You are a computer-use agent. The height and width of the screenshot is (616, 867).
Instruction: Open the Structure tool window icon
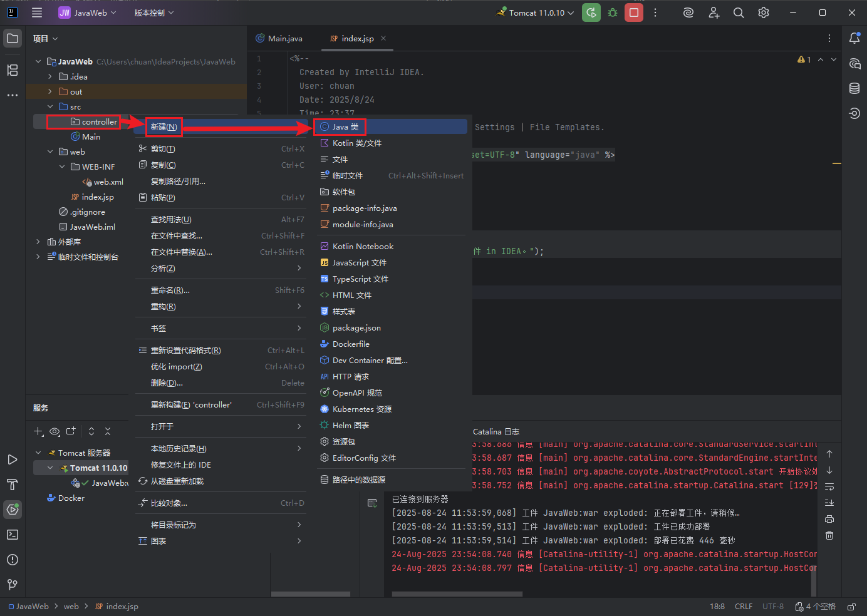pos(13,70)
